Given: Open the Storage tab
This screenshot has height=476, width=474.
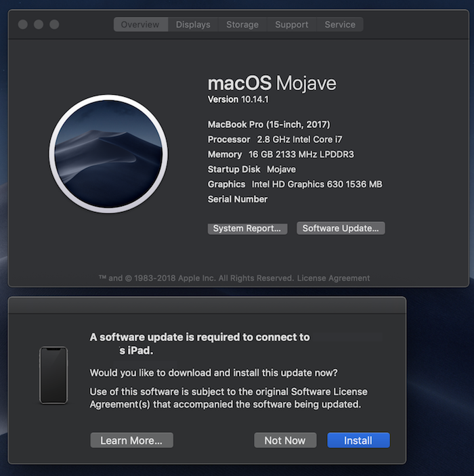Looking at the screenshot, I should [x=242, y=24].
